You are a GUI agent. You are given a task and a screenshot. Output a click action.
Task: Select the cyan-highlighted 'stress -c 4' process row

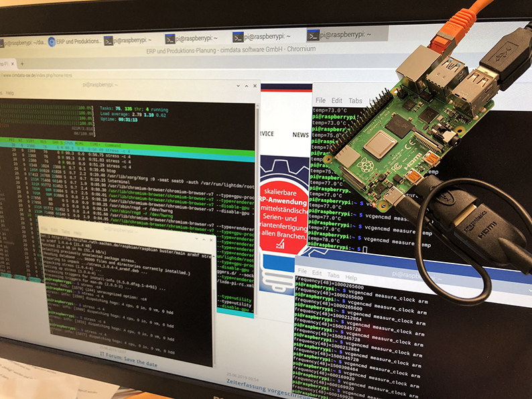(x=127, y=150)
